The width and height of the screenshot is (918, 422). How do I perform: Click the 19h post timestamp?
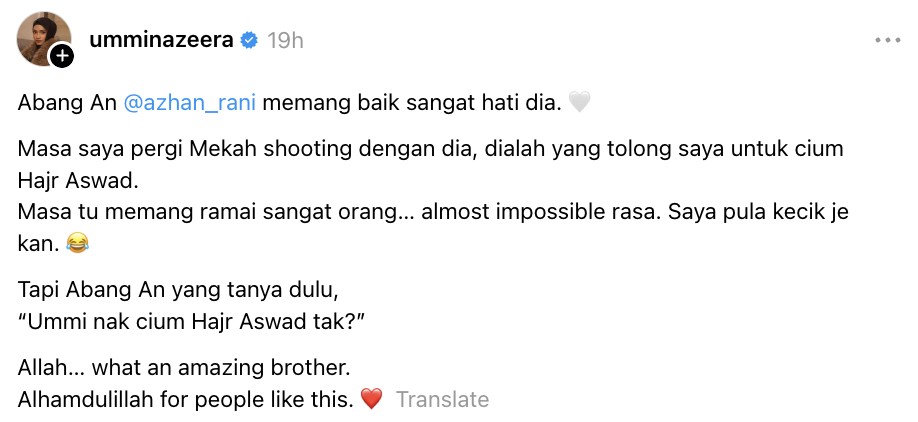point(286,41)
